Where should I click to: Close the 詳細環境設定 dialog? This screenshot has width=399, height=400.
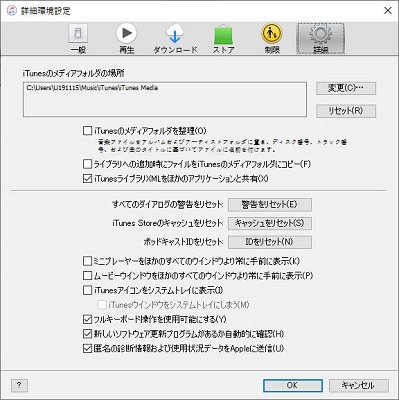coord(387,11)
